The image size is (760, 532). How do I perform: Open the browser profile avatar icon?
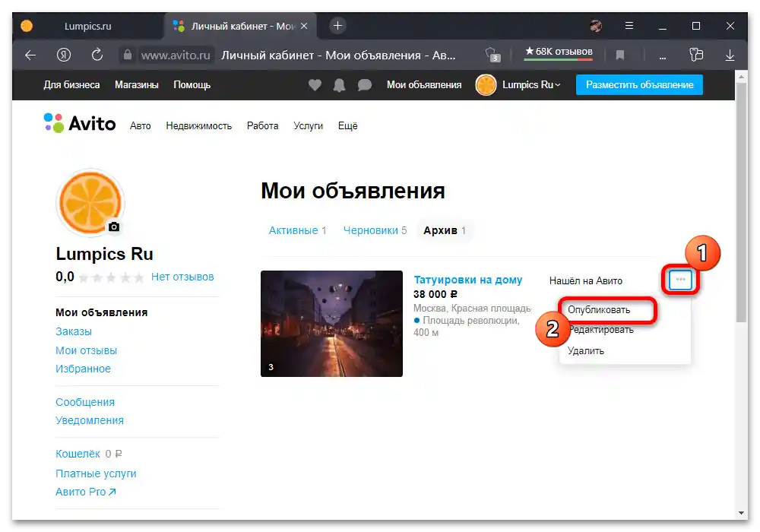click(596, 26)
